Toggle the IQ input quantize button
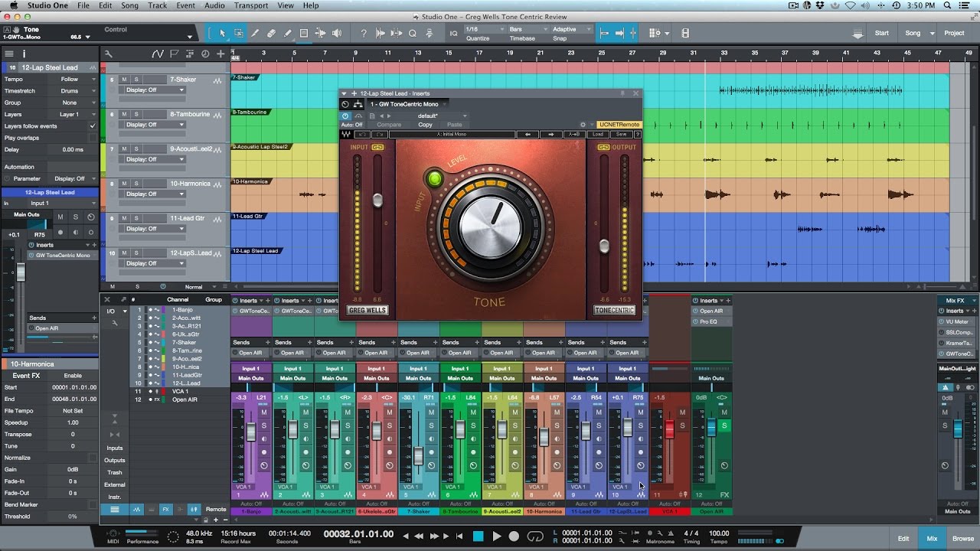This screenshot has height=551, width=980. pyautogui.click(x=453, y=33)
